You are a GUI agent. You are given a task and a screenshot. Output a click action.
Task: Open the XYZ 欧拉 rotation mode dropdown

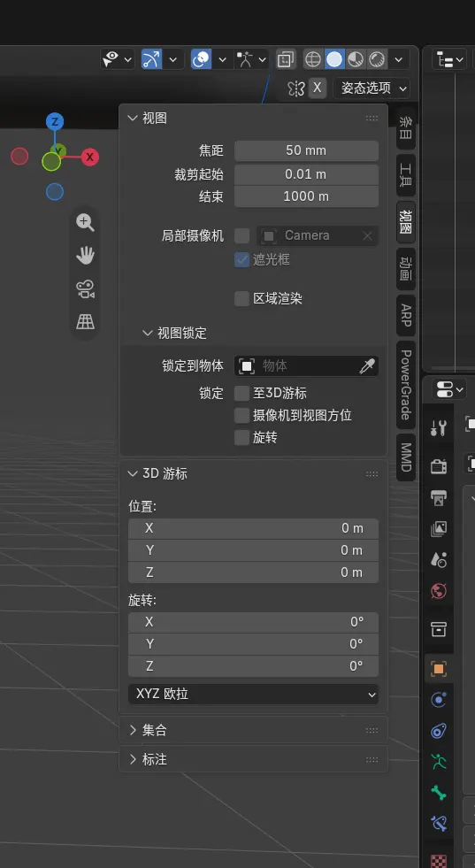pos(253,695)
